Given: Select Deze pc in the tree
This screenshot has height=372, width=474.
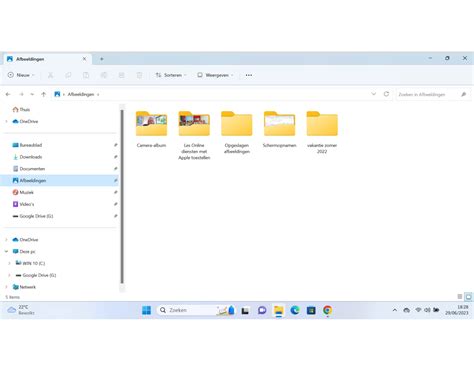Looking at the screenshot, I should pyautogui.click(x=24, y=251).
